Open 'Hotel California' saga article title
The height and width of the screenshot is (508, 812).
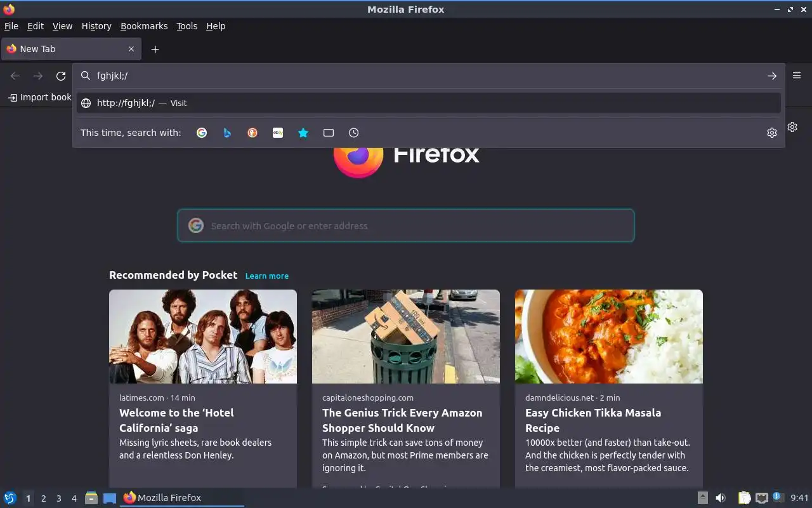click(176, 420)
